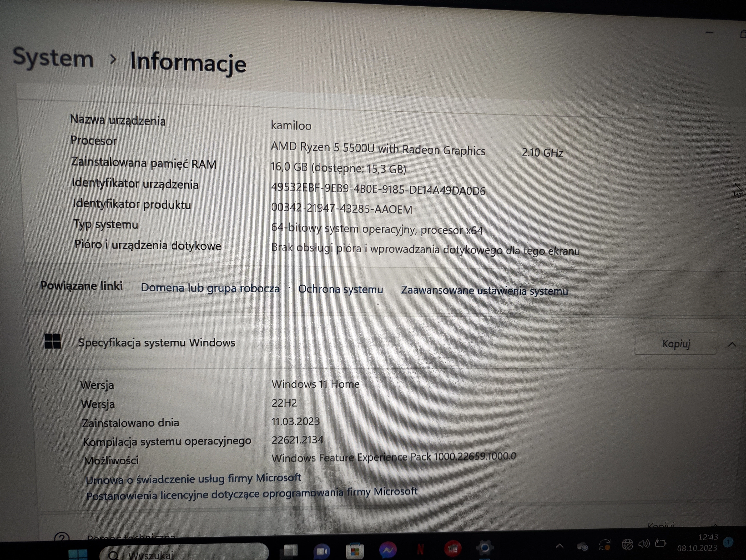Open the Riot client icon on taskbar
This screenshot has height=560, width=746.
(x=453, y=549)
